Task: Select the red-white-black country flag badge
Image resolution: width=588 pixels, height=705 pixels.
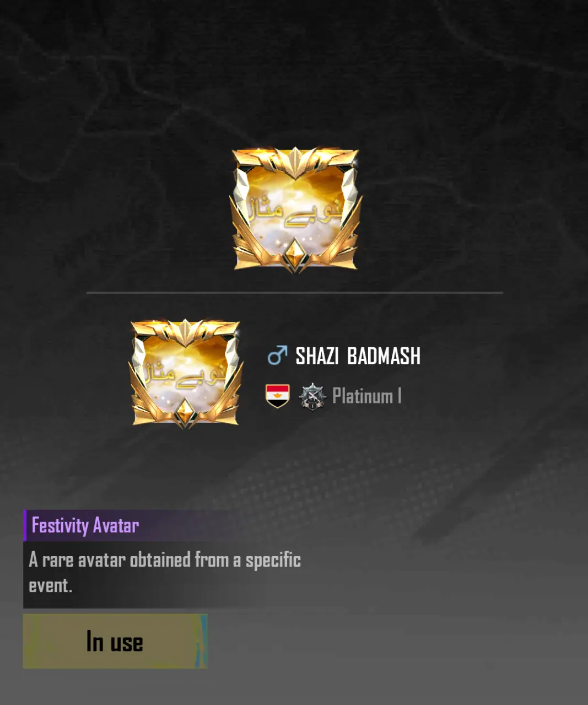Action: tap(278, 396)
